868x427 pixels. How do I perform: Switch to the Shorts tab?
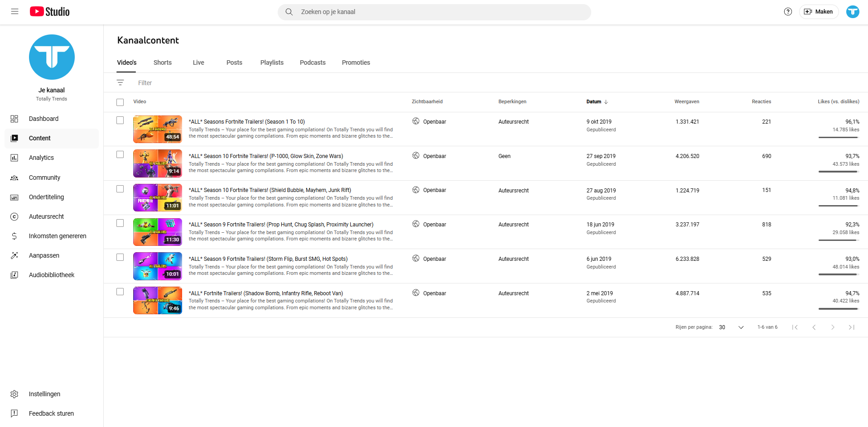(163, 62)
